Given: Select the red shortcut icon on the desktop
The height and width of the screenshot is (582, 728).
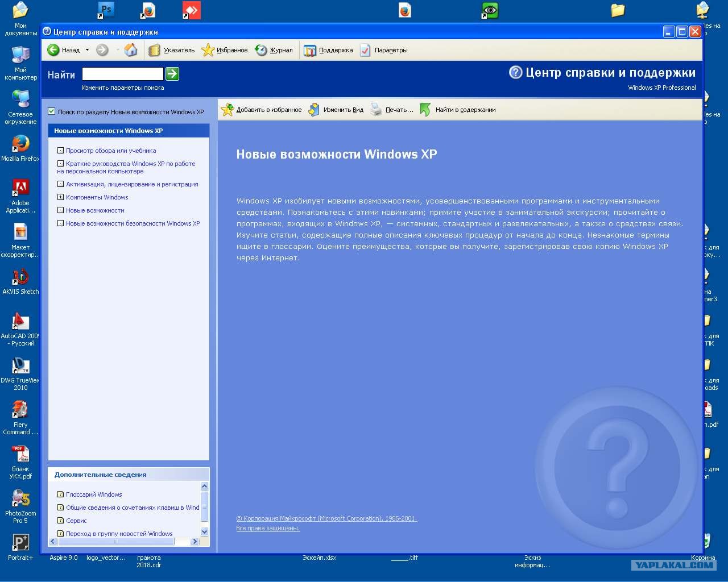Looking at the screenshot, I should tap(191, 10).
